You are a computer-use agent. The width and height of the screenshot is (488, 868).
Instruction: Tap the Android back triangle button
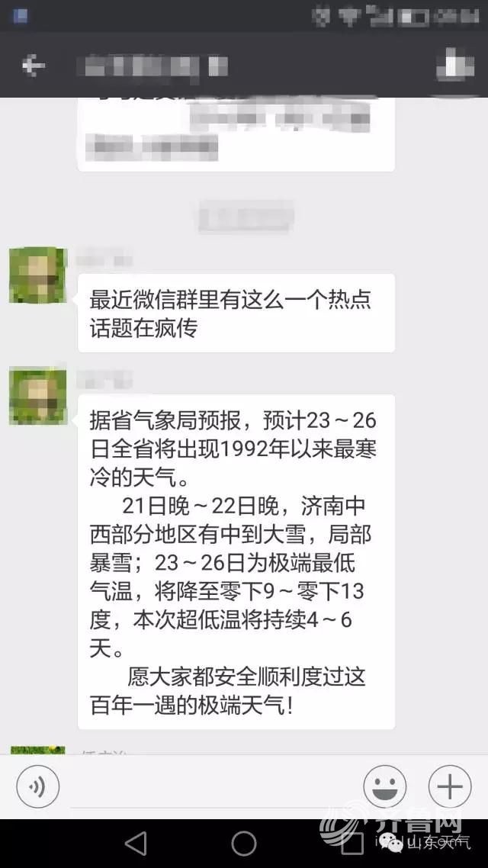136,844
